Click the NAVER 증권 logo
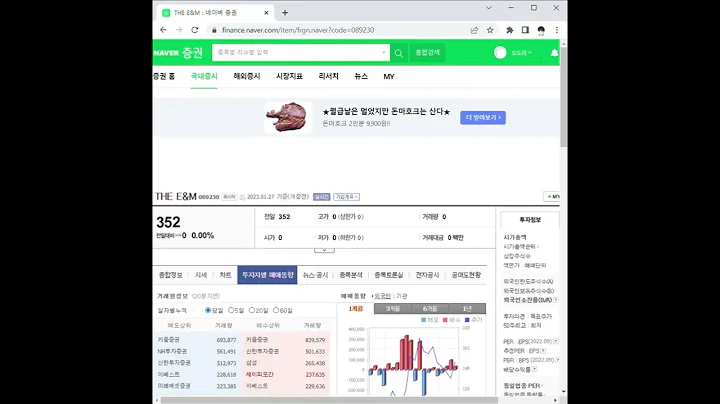The image size is (720, 404). point(178,53)
